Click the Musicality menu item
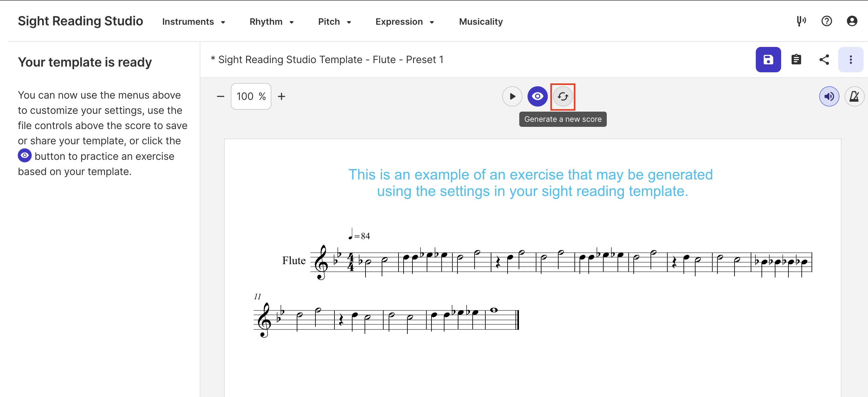 tap(481, 22)
